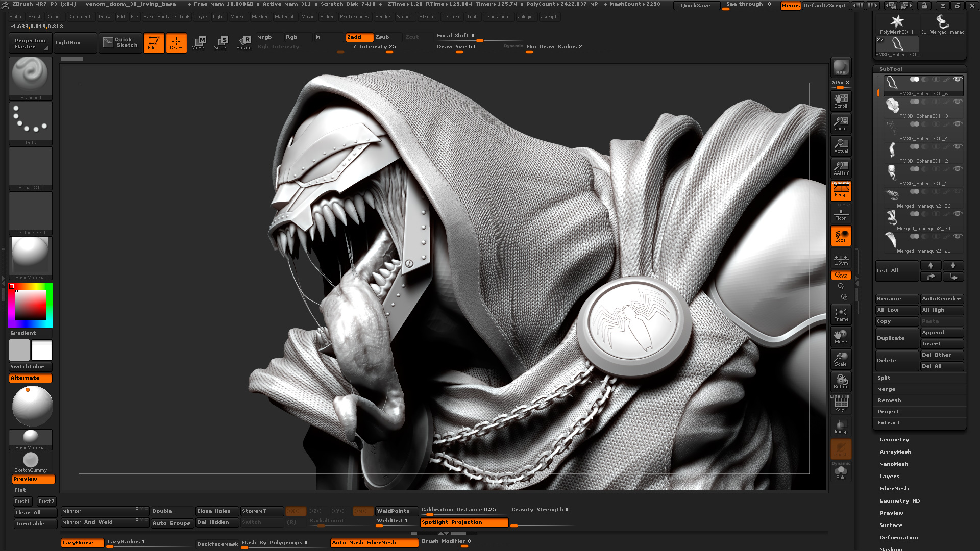The height and width of the screenshot is (551, 980).
Task: Open the BasicMaterial material picker
Action: [31, 258]
